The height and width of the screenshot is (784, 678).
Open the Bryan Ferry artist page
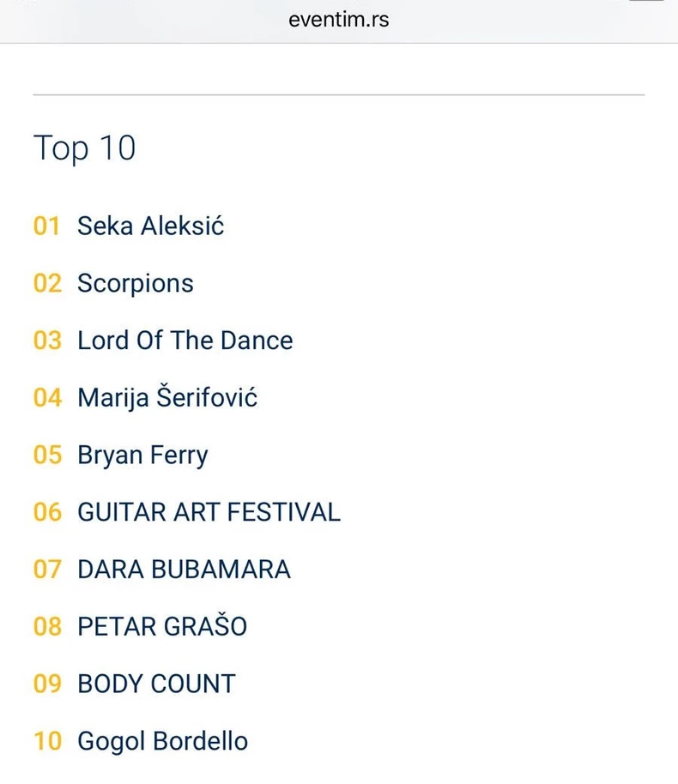(142, 455)
